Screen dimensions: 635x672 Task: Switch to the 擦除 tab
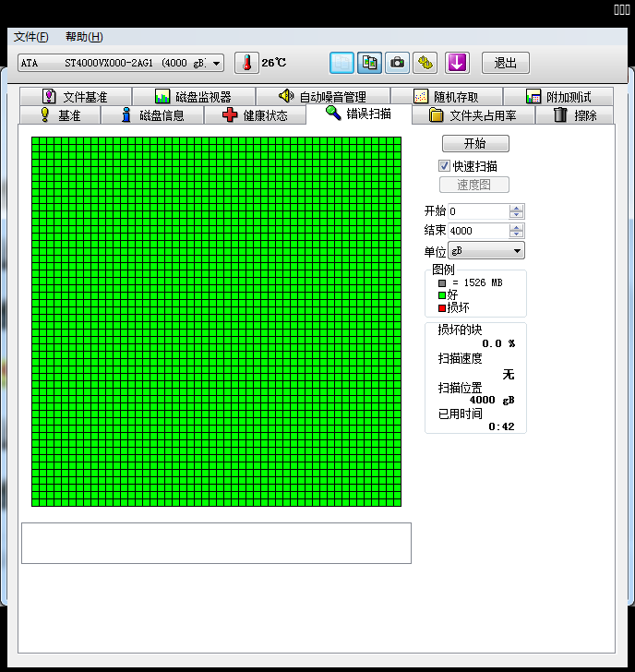575,114
